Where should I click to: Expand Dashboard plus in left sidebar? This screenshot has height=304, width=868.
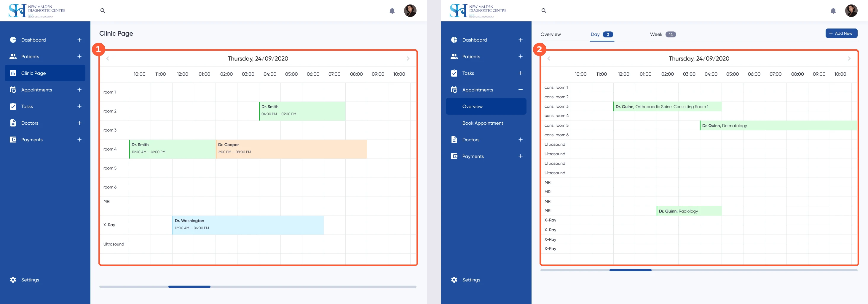click(79, 40)
